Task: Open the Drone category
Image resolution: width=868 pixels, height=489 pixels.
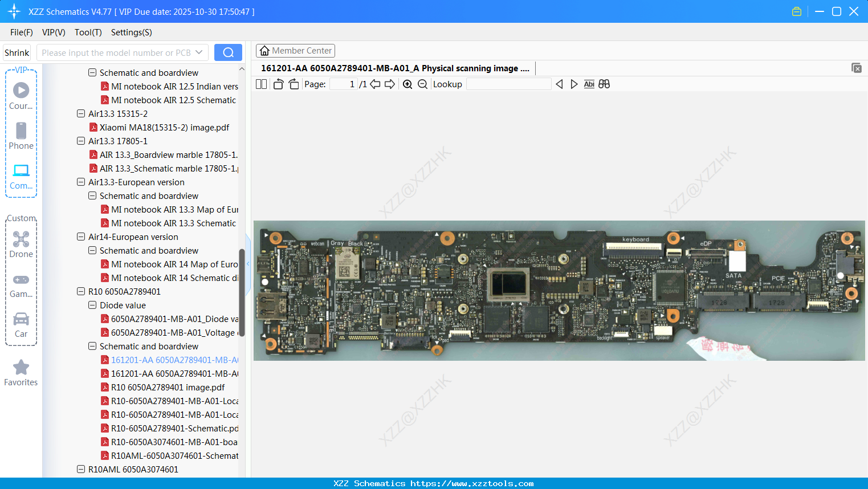Action: [x=21, y=244]
